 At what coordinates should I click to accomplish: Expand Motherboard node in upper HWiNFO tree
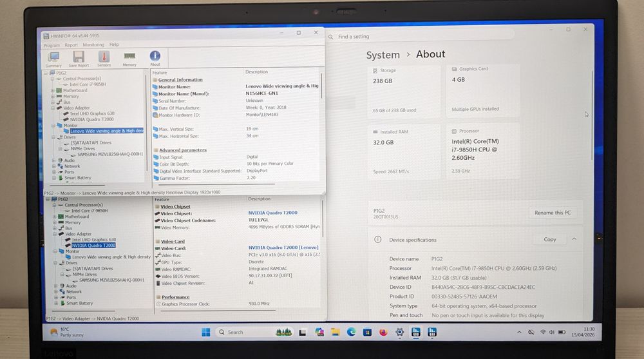[x=53, y=90]
